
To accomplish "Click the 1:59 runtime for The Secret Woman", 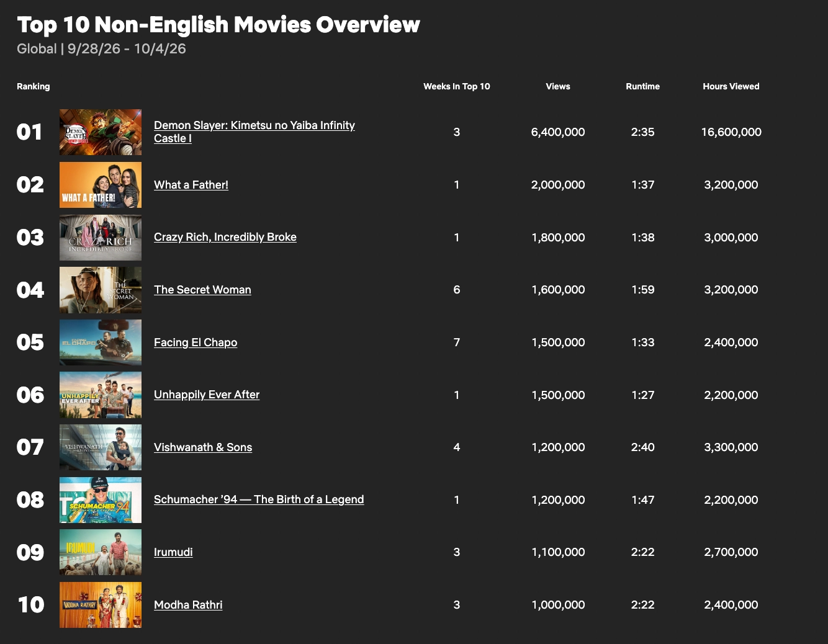I will point(642,290).
